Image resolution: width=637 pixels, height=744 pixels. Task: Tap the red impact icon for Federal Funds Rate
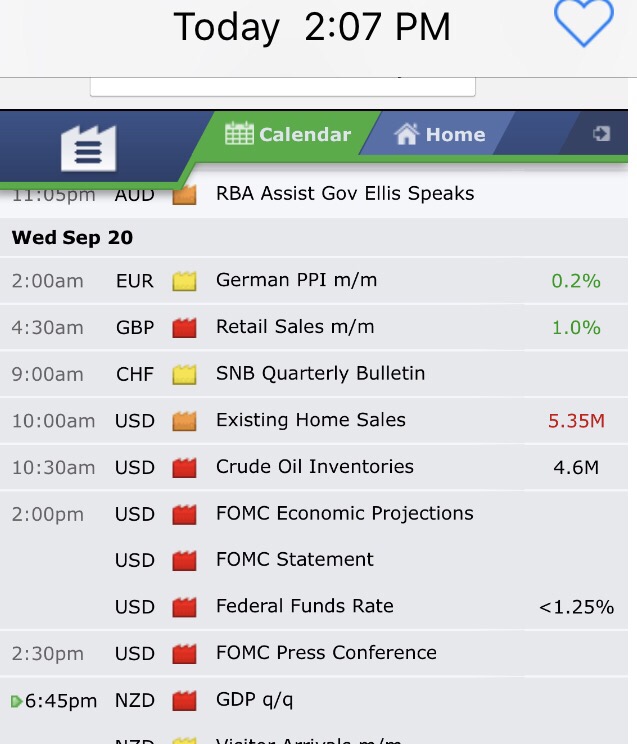pos(184,607)
